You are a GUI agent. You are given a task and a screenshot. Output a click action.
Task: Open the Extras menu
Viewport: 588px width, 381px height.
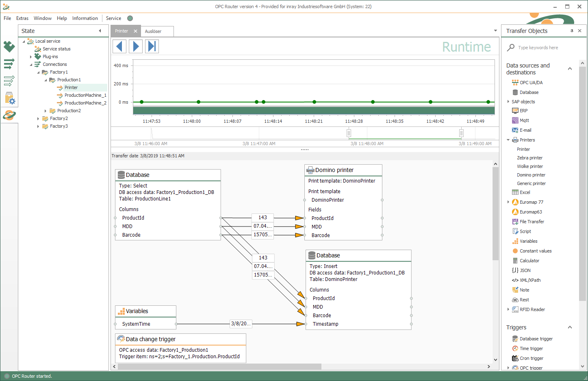click(x=22, y=18)
